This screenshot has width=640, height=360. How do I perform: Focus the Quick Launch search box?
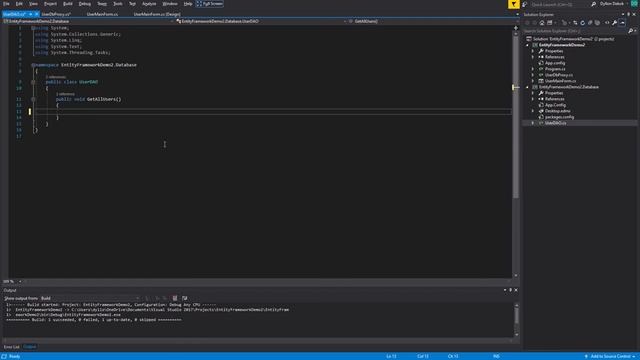tap(560, 4)
